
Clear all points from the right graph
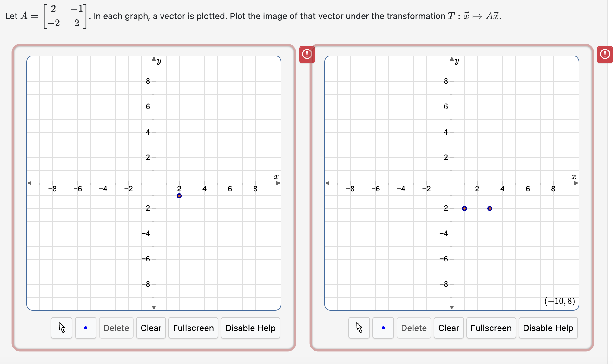tap(448, 328)
